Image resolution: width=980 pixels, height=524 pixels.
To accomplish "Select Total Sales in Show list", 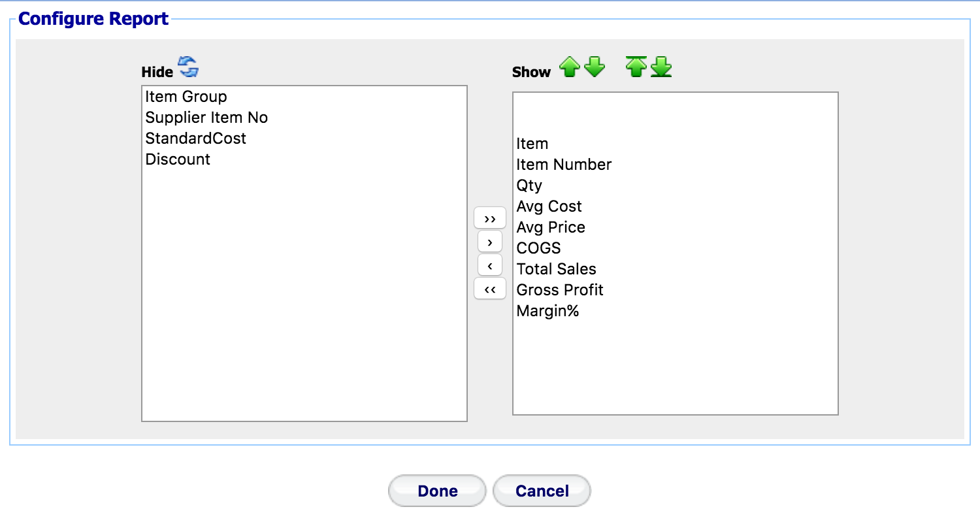I will [676, 269].
